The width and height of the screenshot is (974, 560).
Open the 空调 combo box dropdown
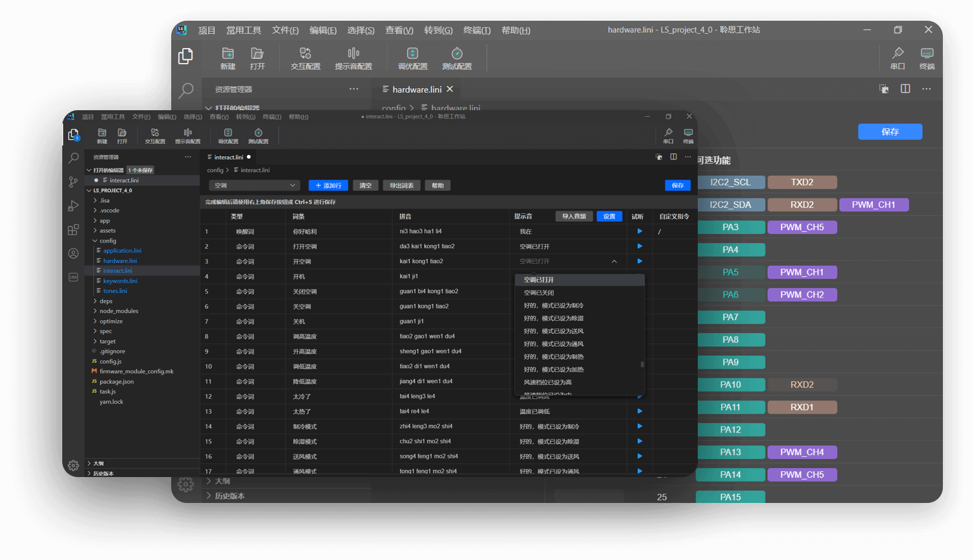point(254,185)
